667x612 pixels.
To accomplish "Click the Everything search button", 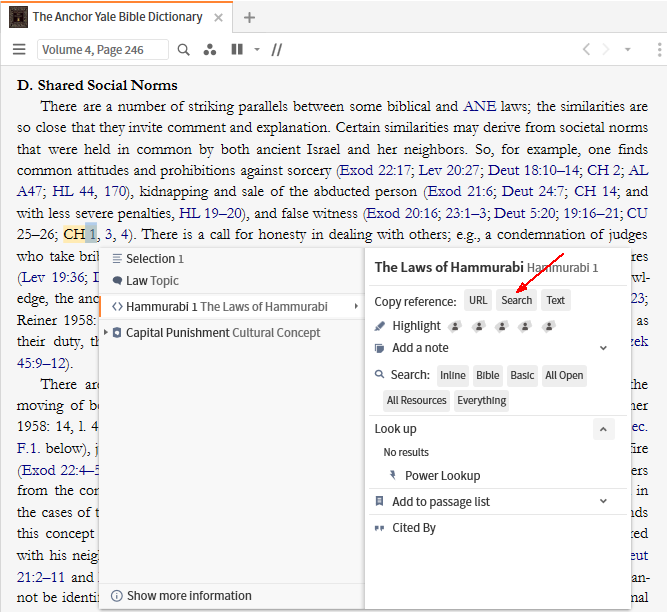I will pyautogui.click(x=481, y=401).
